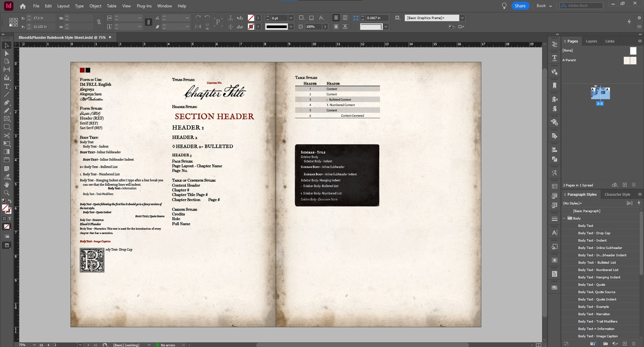Open the Layout menu
Image resolution: width=644 pixels, height=347 pixels.
click(63, 6)
